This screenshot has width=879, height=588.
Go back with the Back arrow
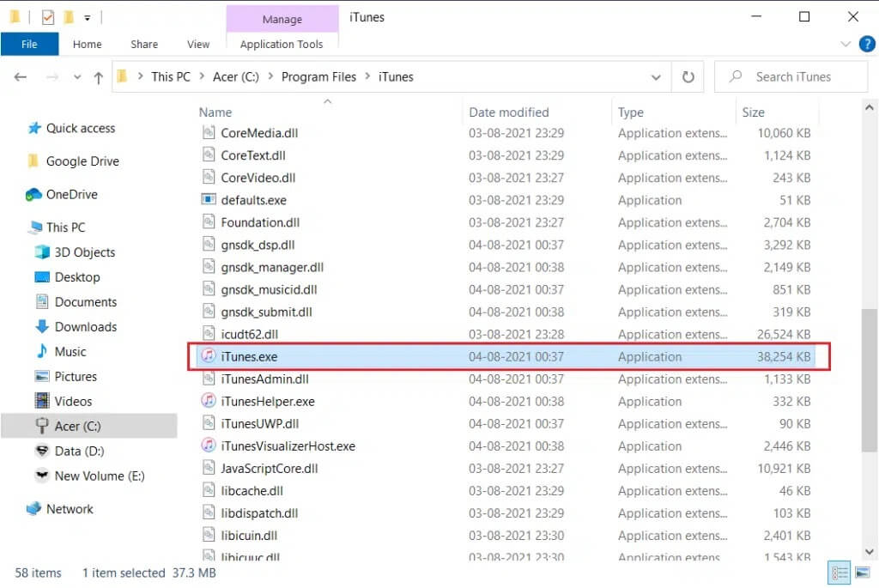point(21,76)
